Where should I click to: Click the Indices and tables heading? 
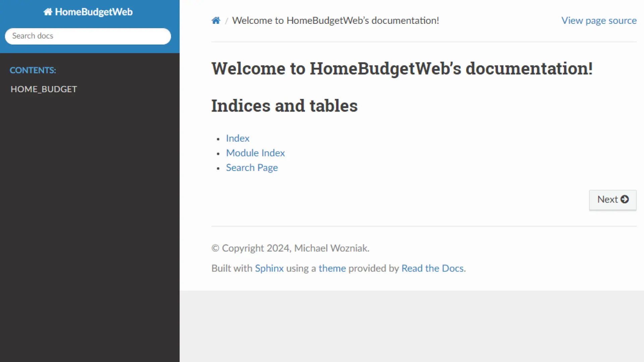(x=284, y=106)
